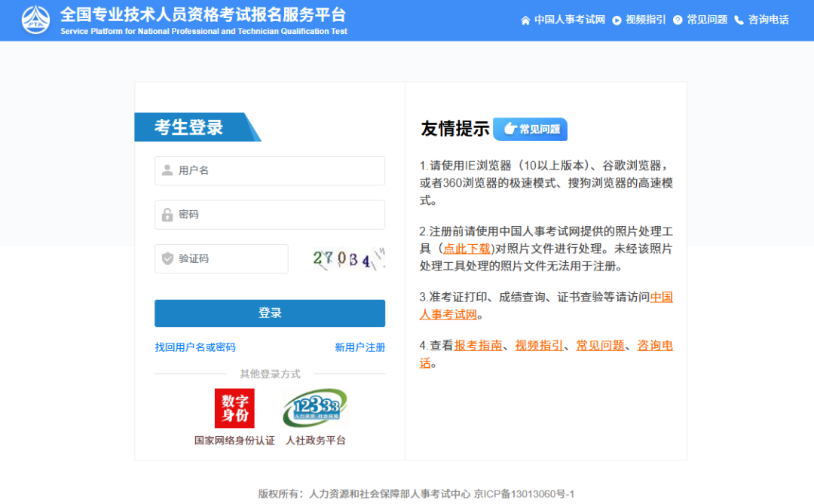Log in via the 12333 人社政务平台 icon
This screenshot has height=504, width=814.
(x=315, y=408)
